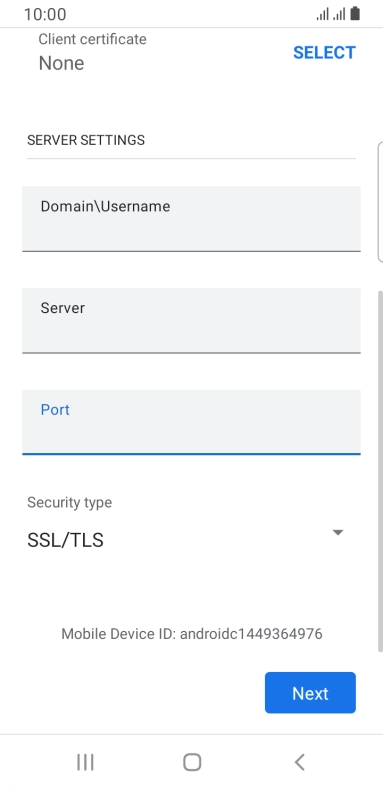Tap the status bar clock 10:00
Screen dimensions: 383x788
coord(45,14)
